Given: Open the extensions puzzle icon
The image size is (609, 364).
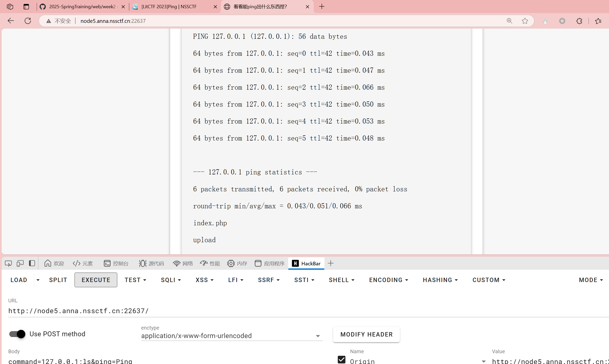Looking at the screenshot, I should [579, 21].
